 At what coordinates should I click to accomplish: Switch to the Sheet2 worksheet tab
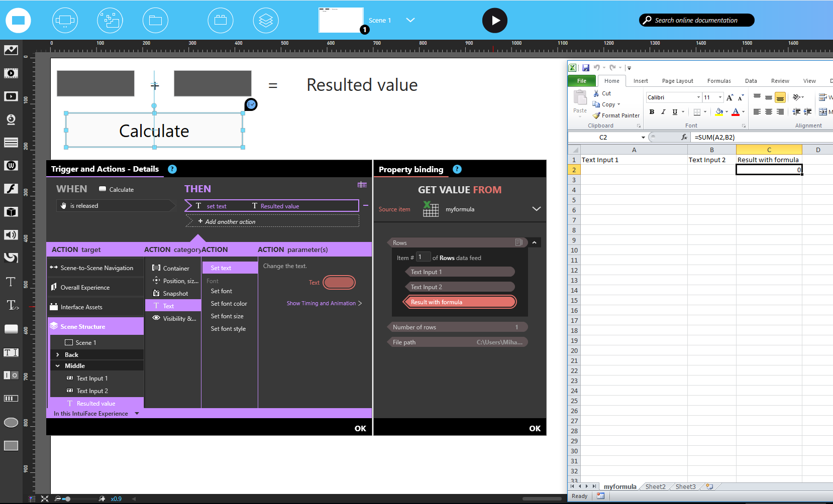point(655,486)
